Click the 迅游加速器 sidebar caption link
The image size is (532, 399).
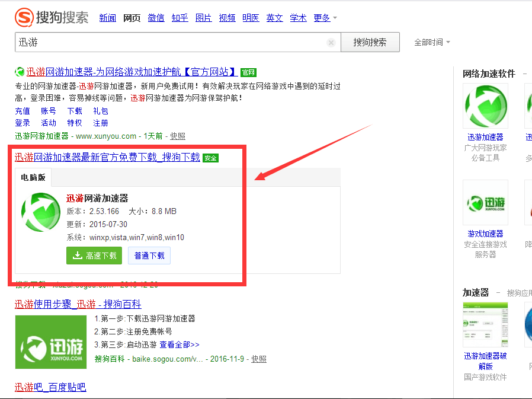(x=486, y=137)
